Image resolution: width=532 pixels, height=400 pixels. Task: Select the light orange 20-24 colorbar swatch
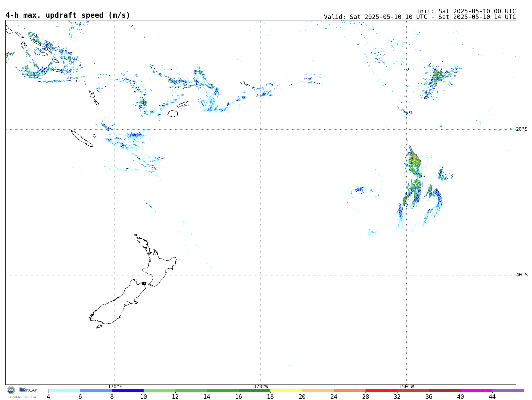(318, 391)
